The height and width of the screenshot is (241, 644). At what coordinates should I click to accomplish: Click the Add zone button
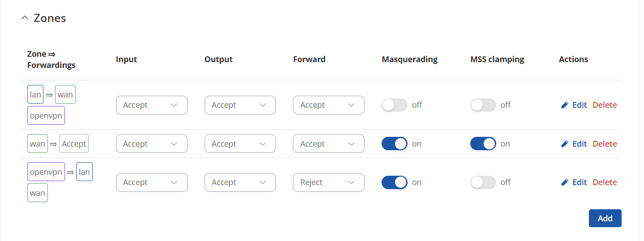coord(605,218)
